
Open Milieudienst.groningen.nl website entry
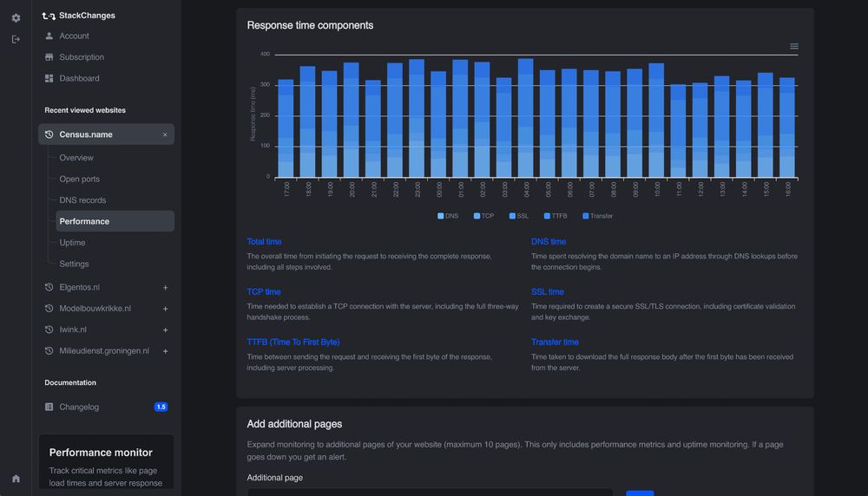(104, 350)
